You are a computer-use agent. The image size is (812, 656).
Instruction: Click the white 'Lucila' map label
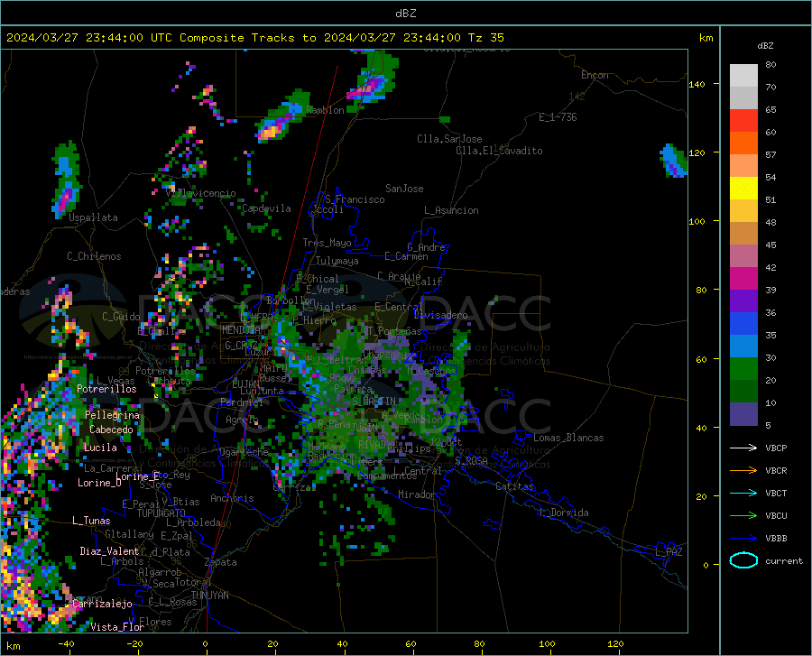click(100, 448)
